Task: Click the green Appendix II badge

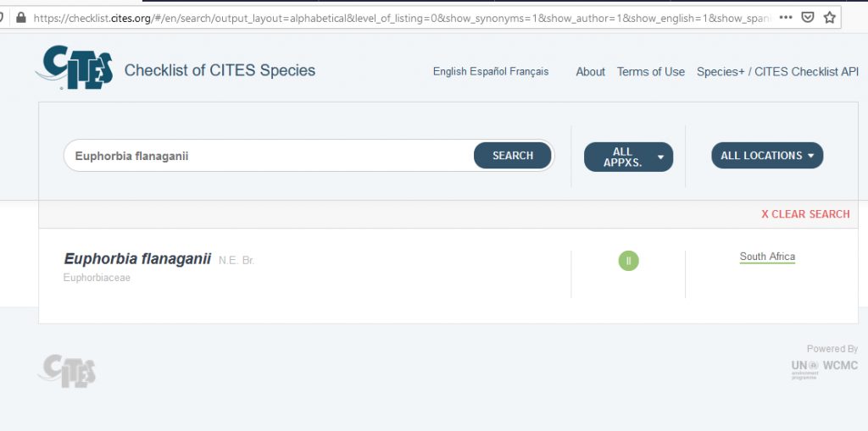Action: [628, 261]
